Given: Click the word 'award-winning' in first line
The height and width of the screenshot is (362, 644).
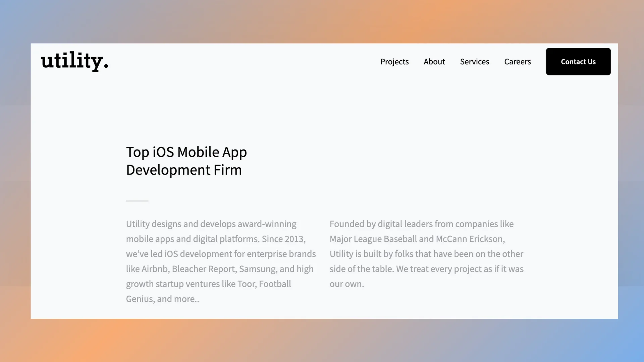Looking at the screenshot, I should click(267, 224).
